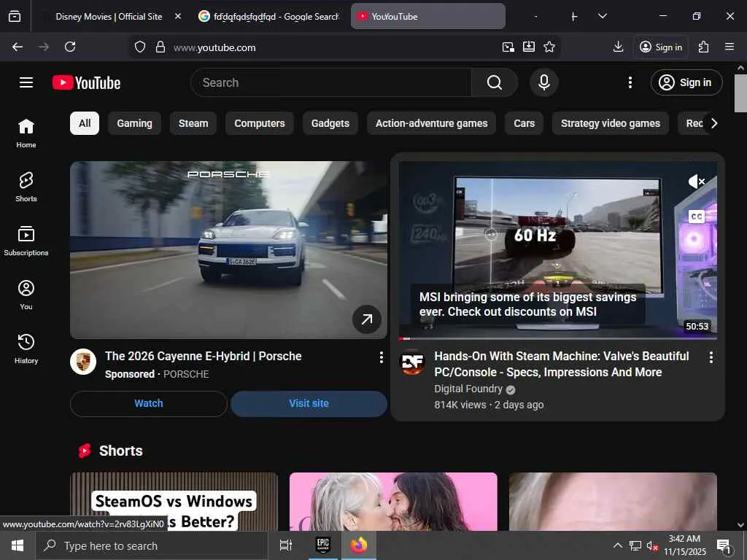Image resolution: width=747 pixels, height=560 pixels.
Task: Open the Firefox View icon at top left
Action: click(x=15, y=16)
